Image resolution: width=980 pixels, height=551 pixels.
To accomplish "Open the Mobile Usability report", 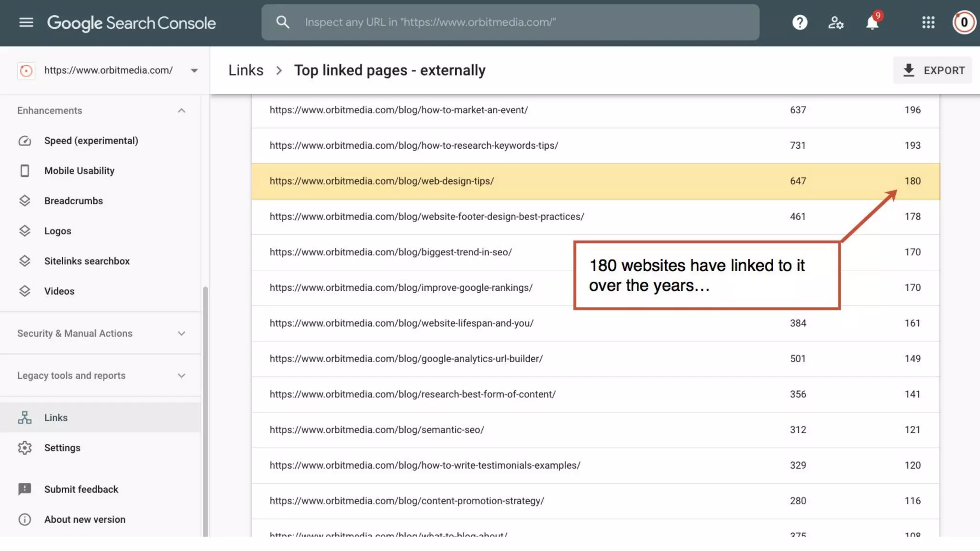I will tap(79, 171).
